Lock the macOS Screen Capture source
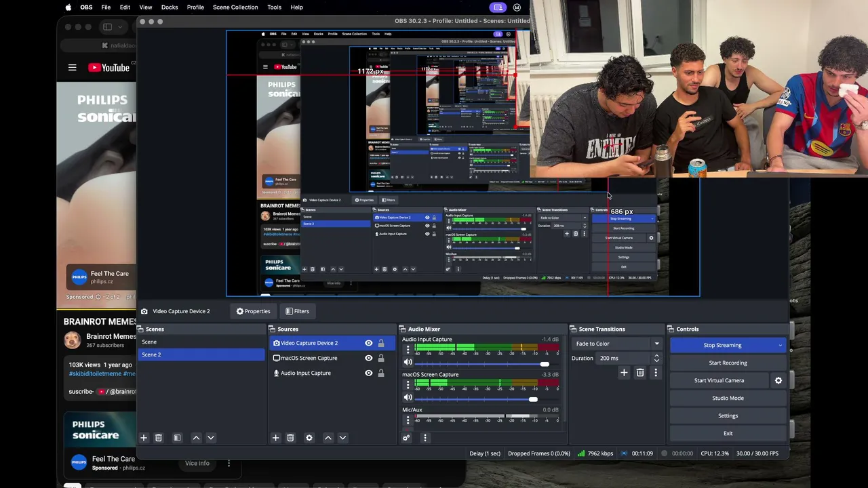The height and width of the screenshot is (488, 868). coord(381,358)
